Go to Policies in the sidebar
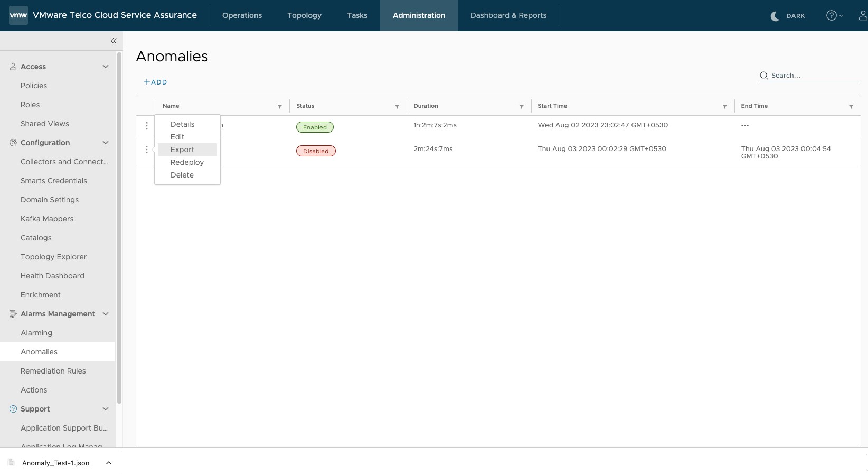Viewport: 868px width, 476px height. click(34, 86)
